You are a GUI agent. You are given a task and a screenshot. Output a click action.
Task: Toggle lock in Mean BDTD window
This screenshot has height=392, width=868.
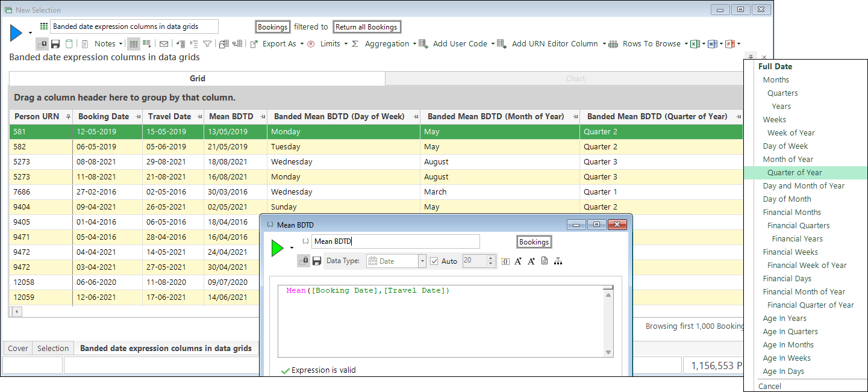click(x=304, y=261)
